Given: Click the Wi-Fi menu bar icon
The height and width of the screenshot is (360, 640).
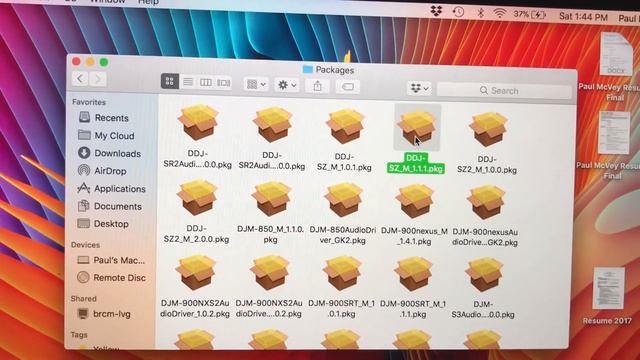Looking at the screenshot, I should [x=500, y=13].
